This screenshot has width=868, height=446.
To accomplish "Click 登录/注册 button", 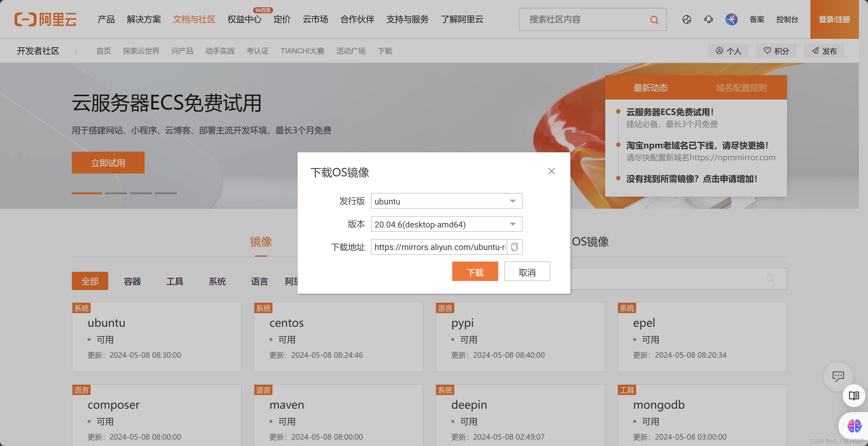I will pyautogui.click(x=834, y=19).
